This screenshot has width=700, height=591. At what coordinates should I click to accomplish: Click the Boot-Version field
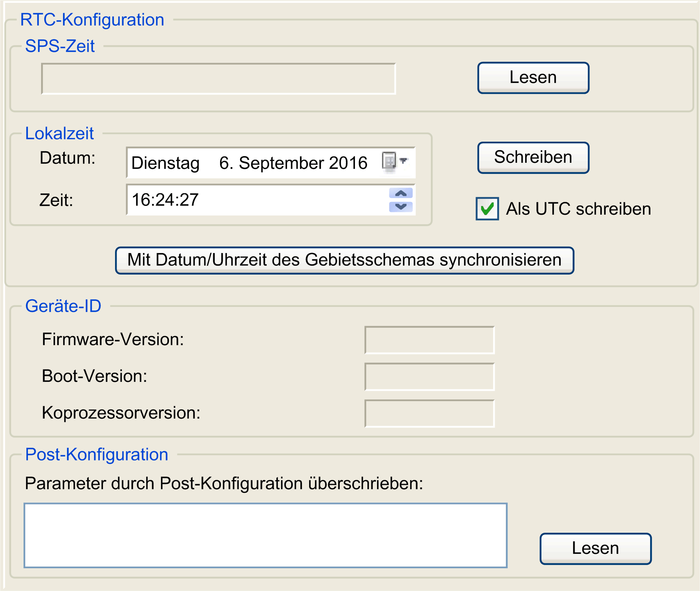click(x=429, y=377)
